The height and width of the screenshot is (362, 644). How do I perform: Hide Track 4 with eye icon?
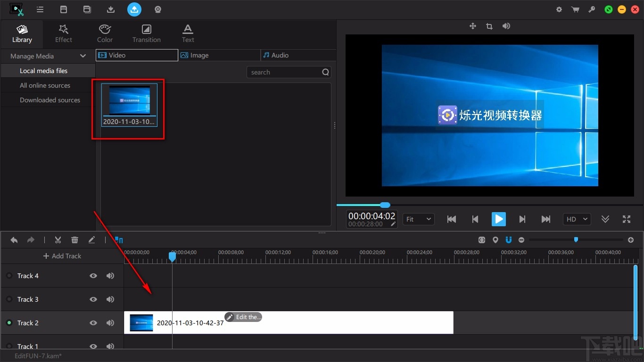pos(93,276)
